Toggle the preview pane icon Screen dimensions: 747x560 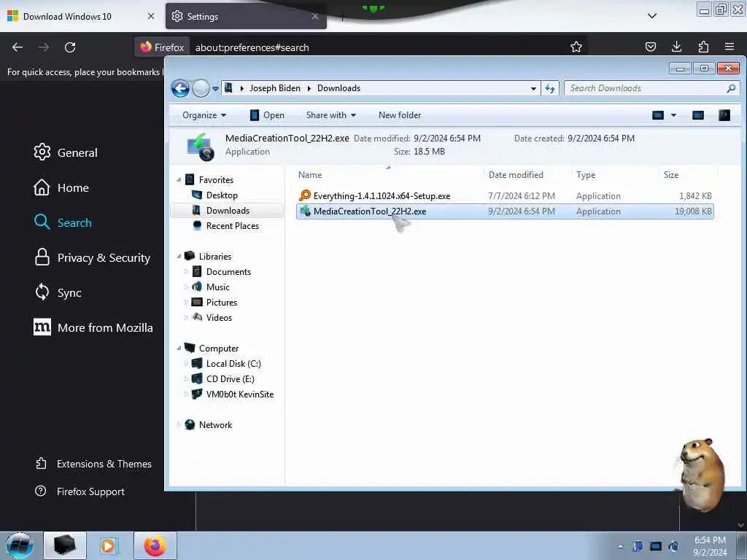(x=698, y=115)
